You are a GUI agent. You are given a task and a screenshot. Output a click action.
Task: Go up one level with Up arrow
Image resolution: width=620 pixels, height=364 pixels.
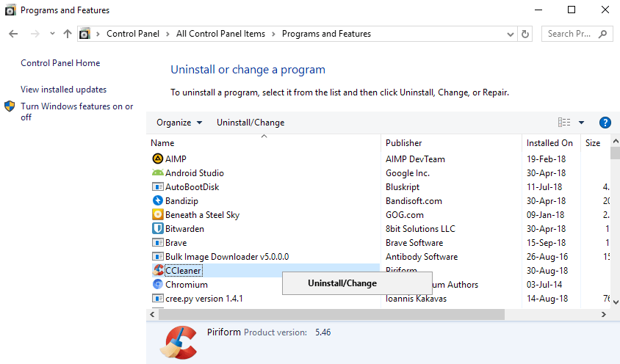[68, 34]
